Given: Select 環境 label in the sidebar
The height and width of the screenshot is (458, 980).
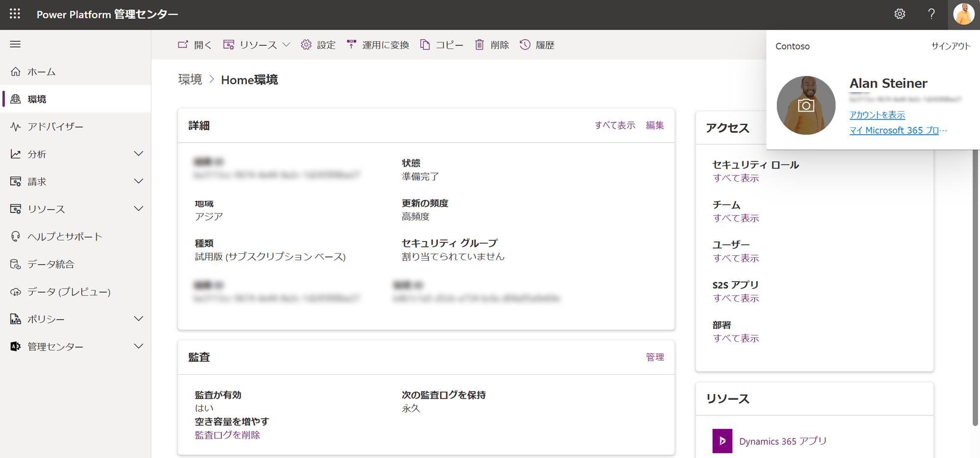Looking at the screenshot, I should (37, 99).
